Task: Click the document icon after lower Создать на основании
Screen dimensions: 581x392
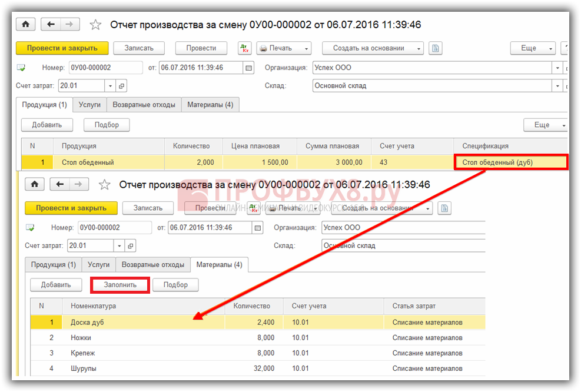Action: (444, 208)
